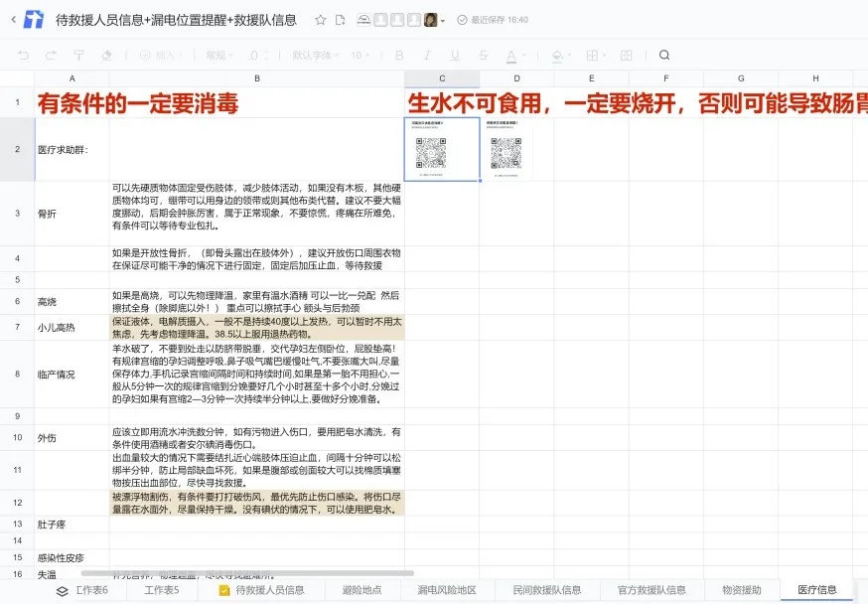Switch to sheet tab 工作表5

click(162, 590)
